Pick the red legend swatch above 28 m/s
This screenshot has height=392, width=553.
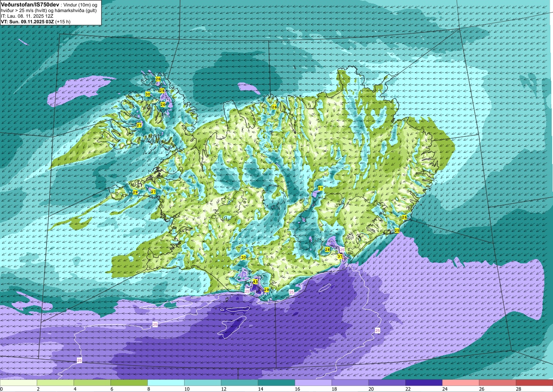click(534, 383)
